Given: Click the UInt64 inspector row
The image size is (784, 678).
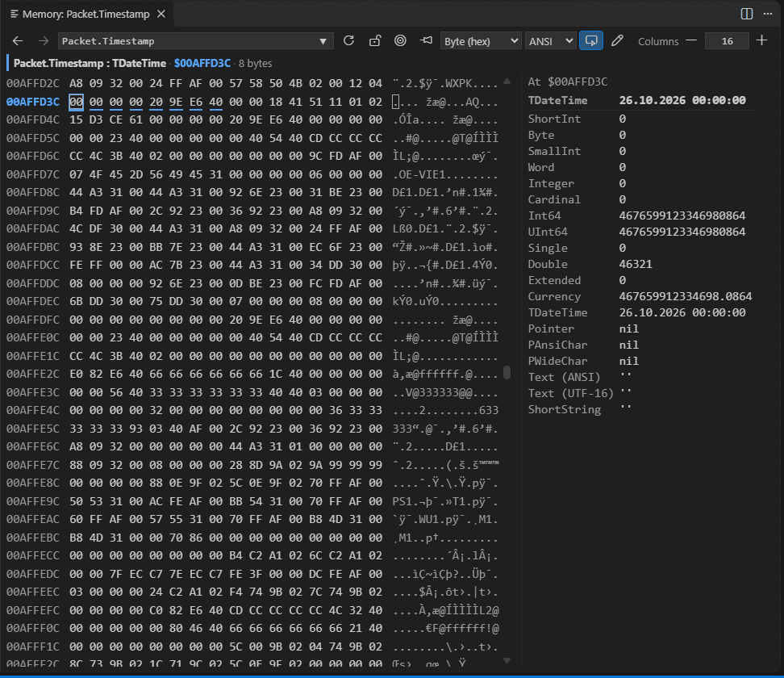Looking at the screenshot, I should (642, 232).
